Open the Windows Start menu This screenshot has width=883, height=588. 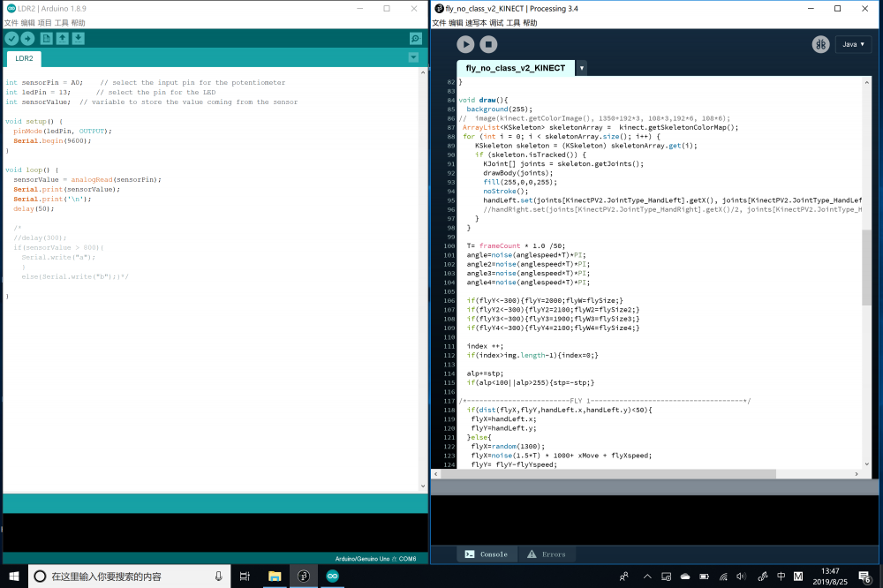[x=13, y=577]
